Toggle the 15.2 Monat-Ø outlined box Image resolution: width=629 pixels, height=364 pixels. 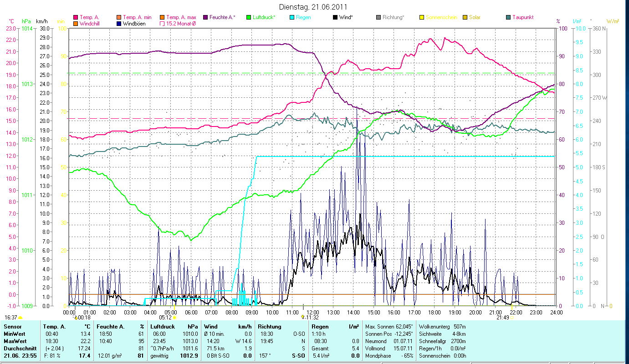click(162, 23)
